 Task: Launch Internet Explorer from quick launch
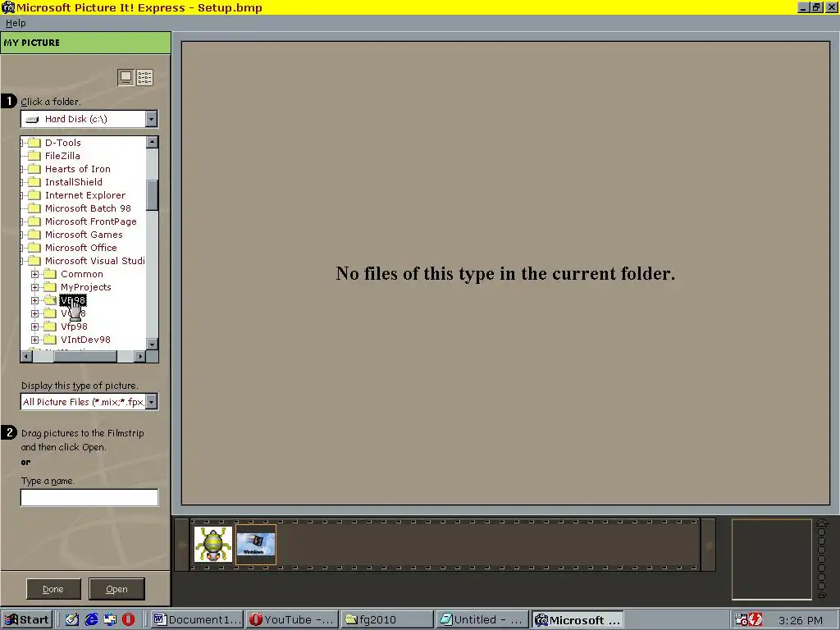[x=91, y=620]
